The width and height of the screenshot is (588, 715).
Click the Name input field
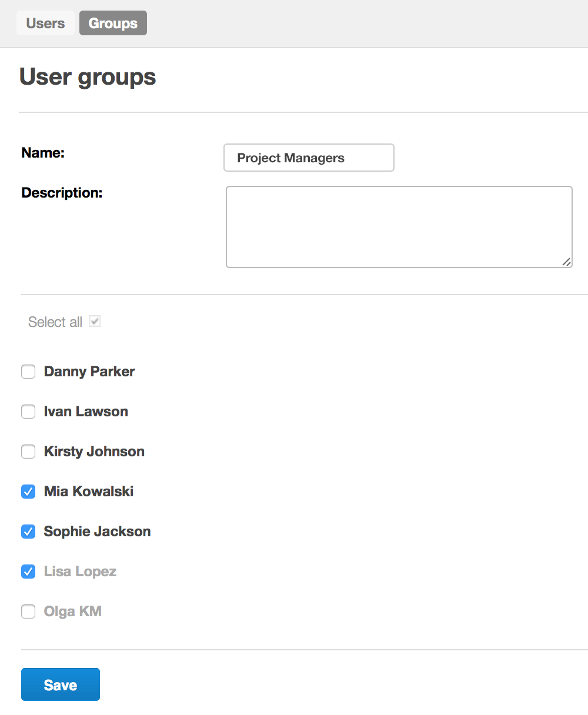click(309, 158)
